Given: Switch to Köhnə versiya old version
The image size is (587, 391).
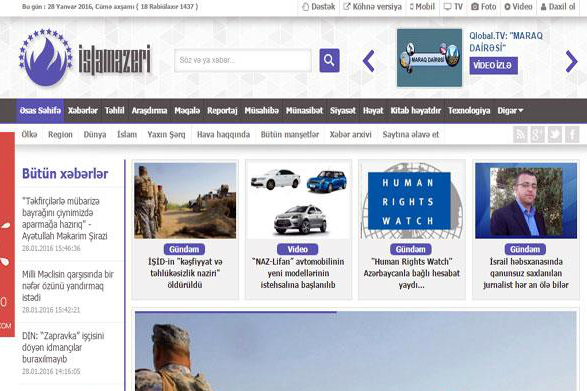Looking at the screenshot, I should 372,7.
